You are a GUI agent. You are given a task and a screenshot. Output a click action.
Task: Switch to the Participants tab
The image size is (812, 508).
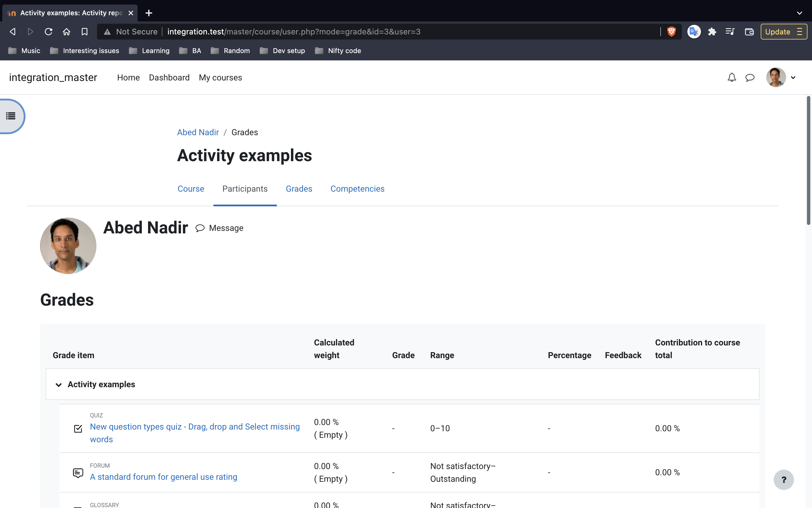tap(245, 189)
